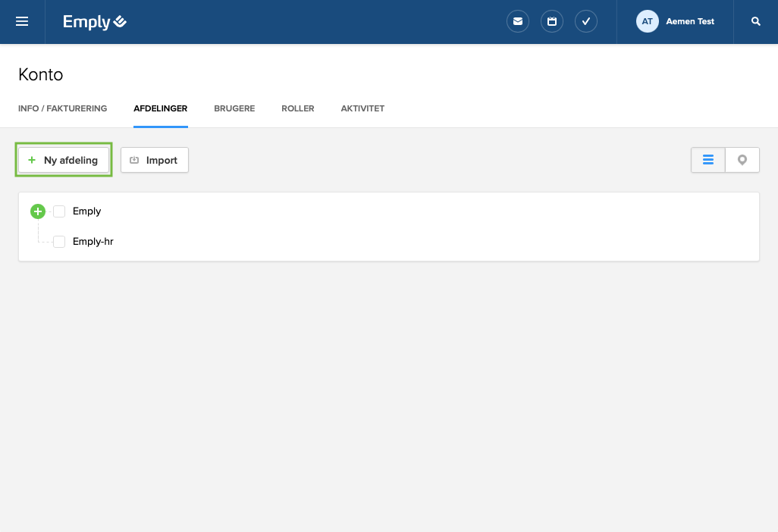Tick the Emply department checkbox
The height and width of the screenshot is (532, 778).
click(x=59, y=211)
